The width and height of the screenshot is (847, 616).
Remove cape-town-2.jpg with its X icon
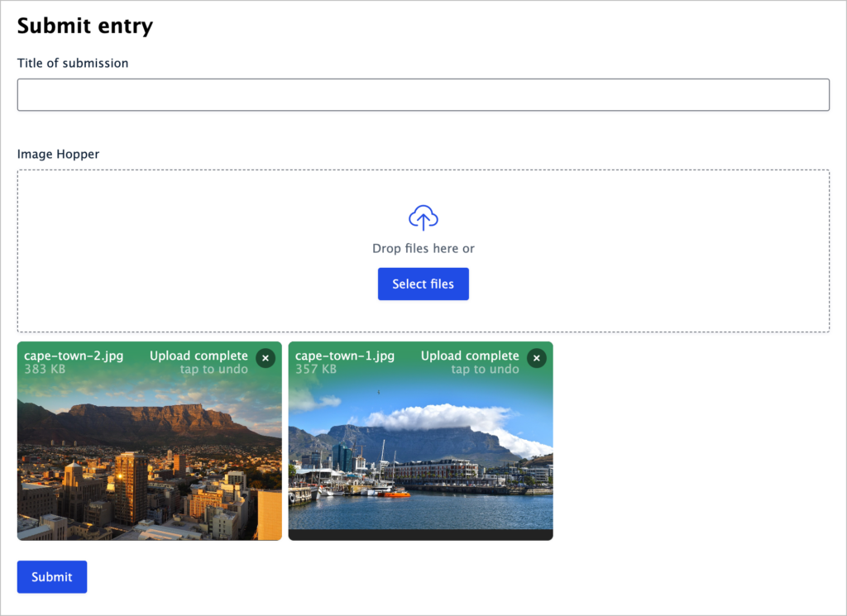pyautogui.click(x=266, y=358)
